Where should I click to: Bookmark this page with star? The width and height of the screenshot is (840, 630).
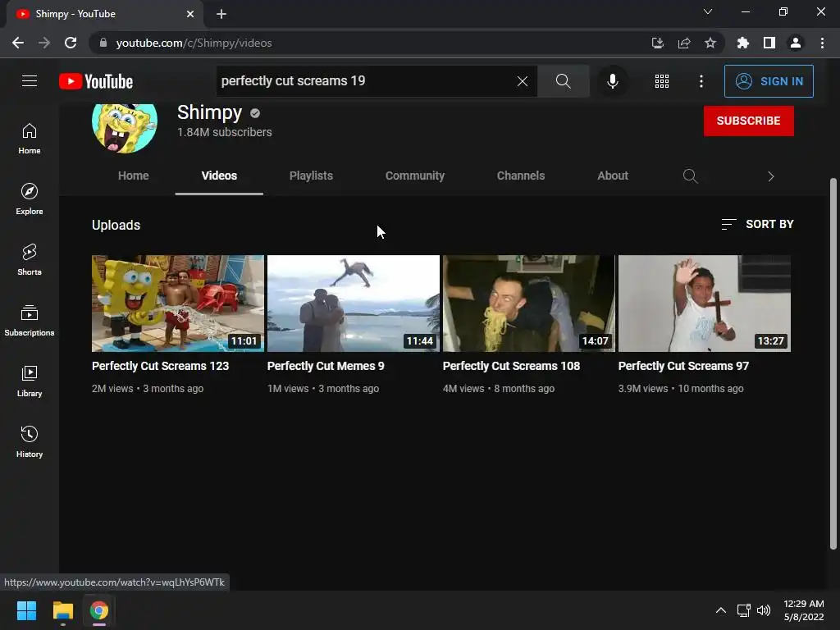pyautogui.click(x=710, y=43)
